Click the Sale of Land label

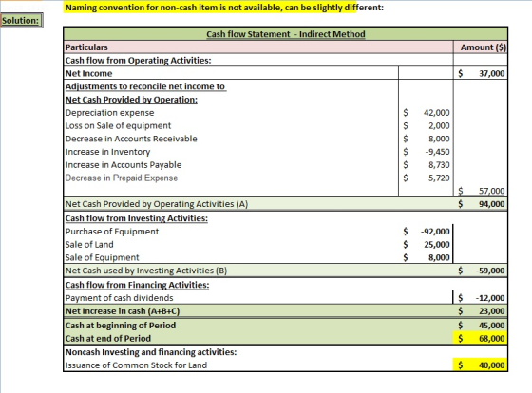[89, 245]
